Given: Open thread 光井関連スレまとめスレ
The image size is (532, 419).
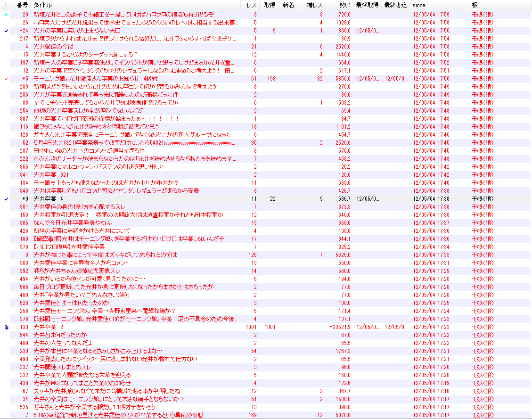Looking at the screenshot, I should tap(62, 367).
